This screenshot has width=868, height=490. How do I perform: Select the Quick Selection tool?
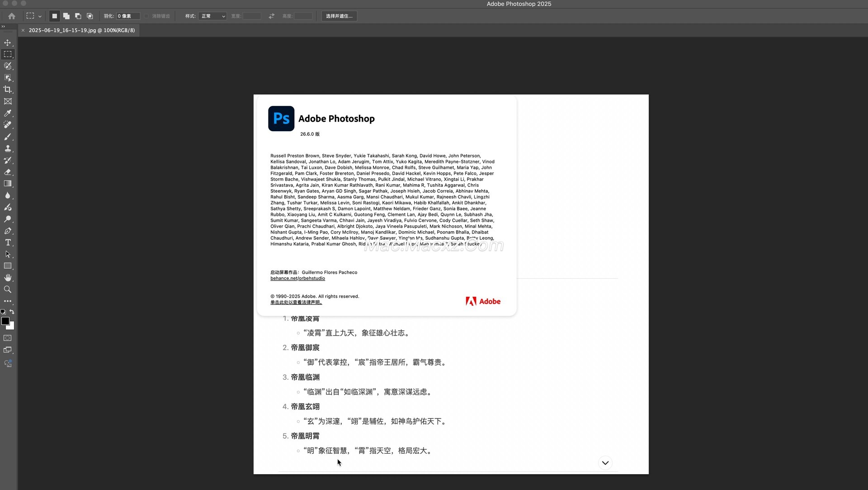[x=8, y=66]
